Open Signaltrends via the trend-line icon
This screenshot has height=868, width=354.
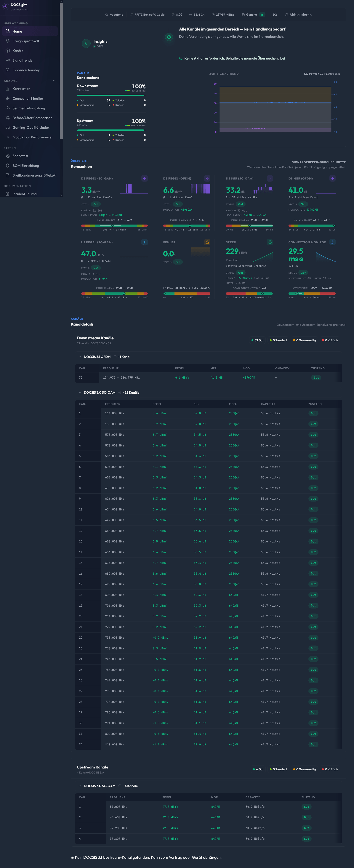click(x=7, y=60)
